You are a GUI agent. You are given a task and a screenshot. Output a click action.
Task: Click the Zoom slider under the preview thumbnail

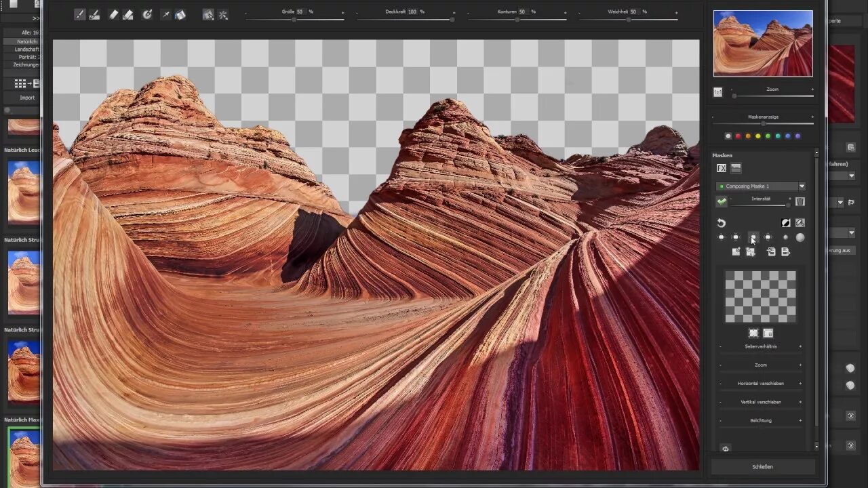pyautogui.click(x=772, y=96)
